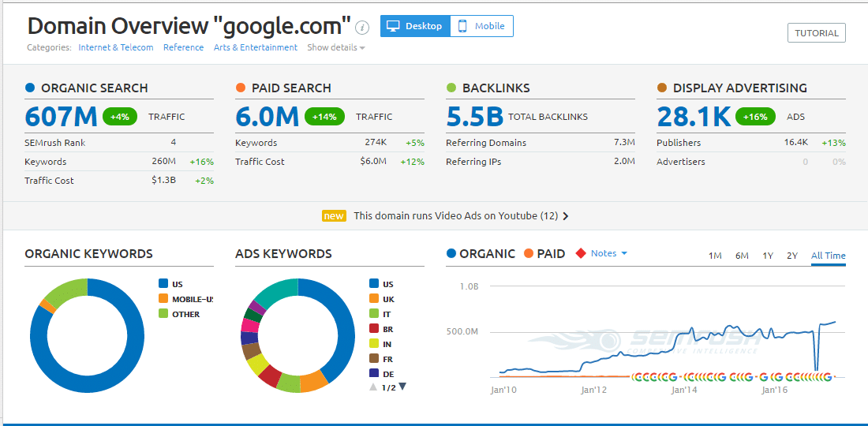Click the 16.4K publishers value

click(x=797, y=143)
